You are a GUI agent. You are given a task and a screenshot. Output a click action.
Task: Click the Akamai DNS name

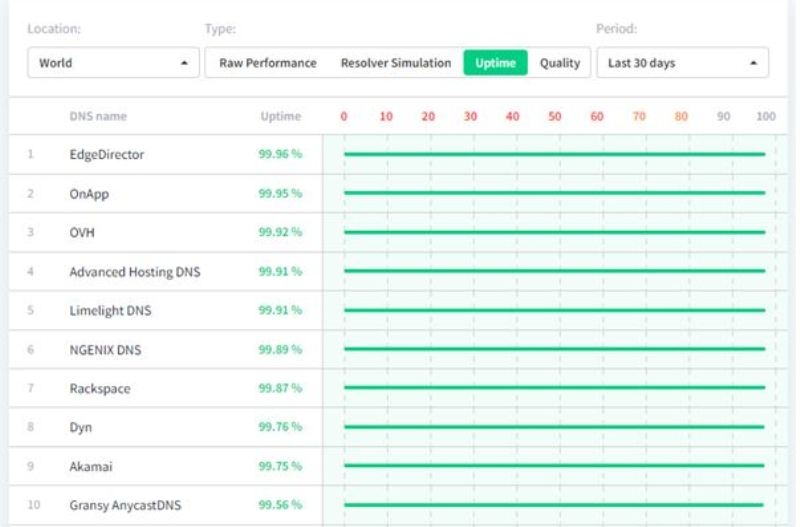tap(91, 466)
